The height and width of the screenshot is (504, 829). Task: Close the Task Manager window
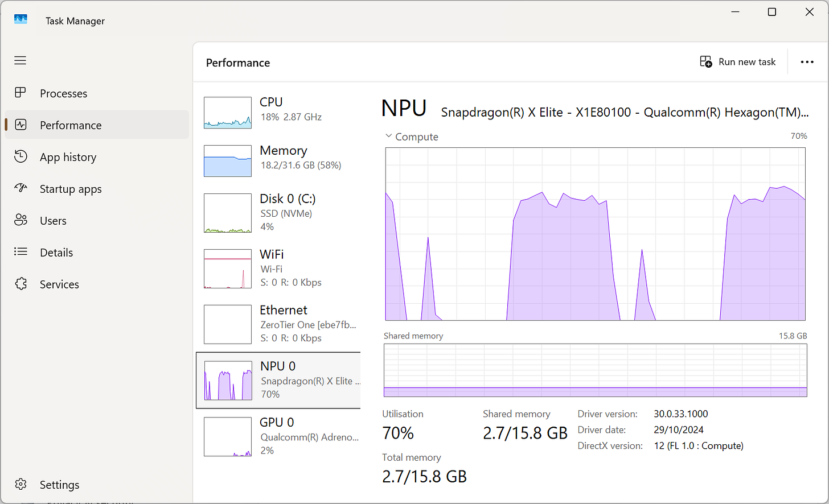point(809,12)
